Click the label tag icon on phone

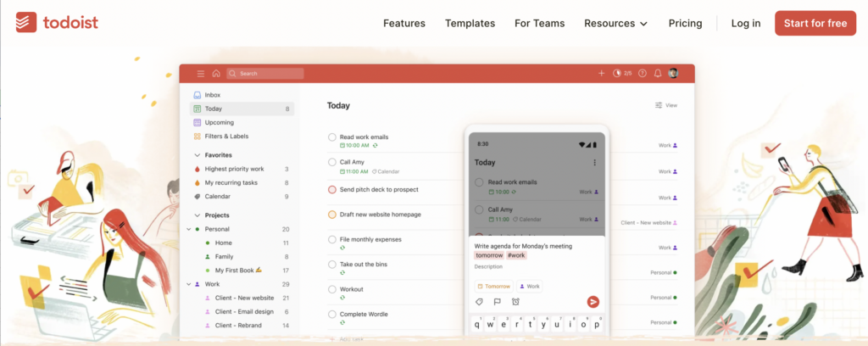point(480,302)
